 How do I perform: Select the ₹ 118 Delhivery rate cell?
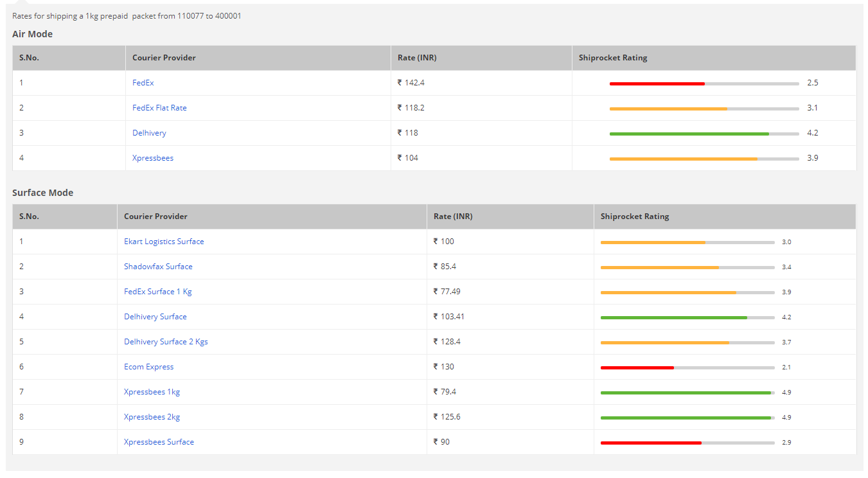(x=481, y=133)
